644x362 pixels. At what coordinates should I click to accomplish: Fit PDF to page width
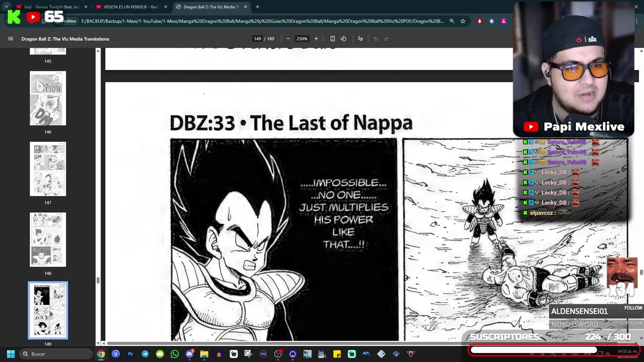[333, 39]
